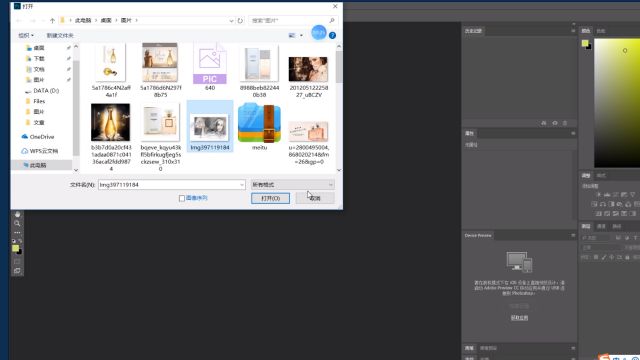This screenshot has width=640, height=360.
Task: Click the foreground color swatch in toolbar
Action: pyautogui.click(x=16, y=248)
